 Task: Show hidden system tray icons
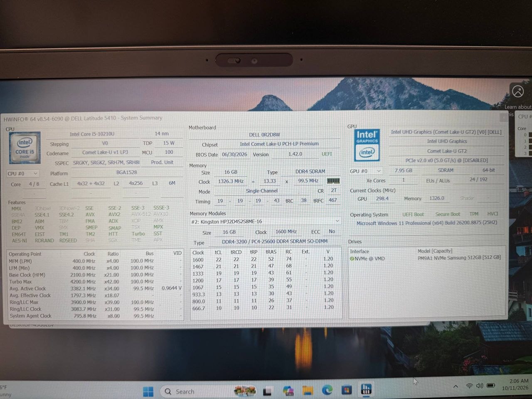click(456, 387)
